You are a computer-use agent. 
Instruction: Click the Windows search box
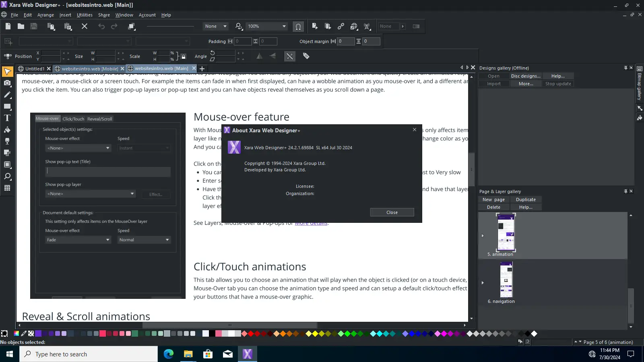coord(89,354)
